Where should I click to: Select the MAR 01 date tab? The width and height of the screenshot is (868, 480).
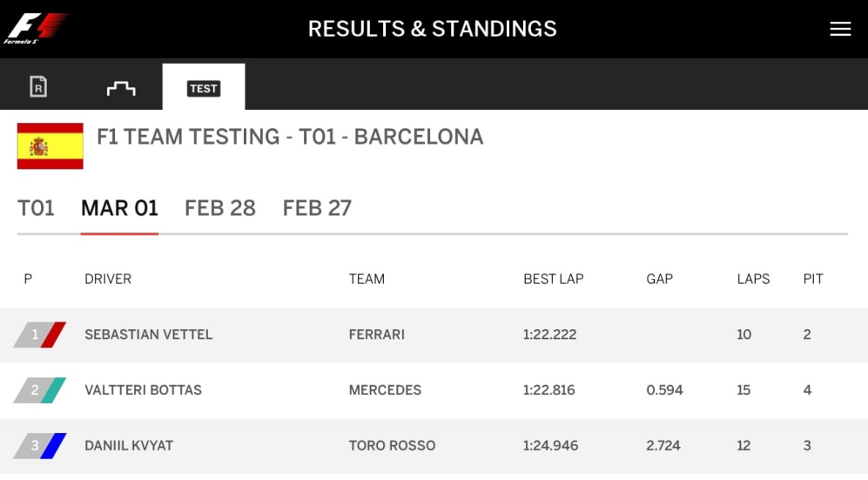coord(119,208)
